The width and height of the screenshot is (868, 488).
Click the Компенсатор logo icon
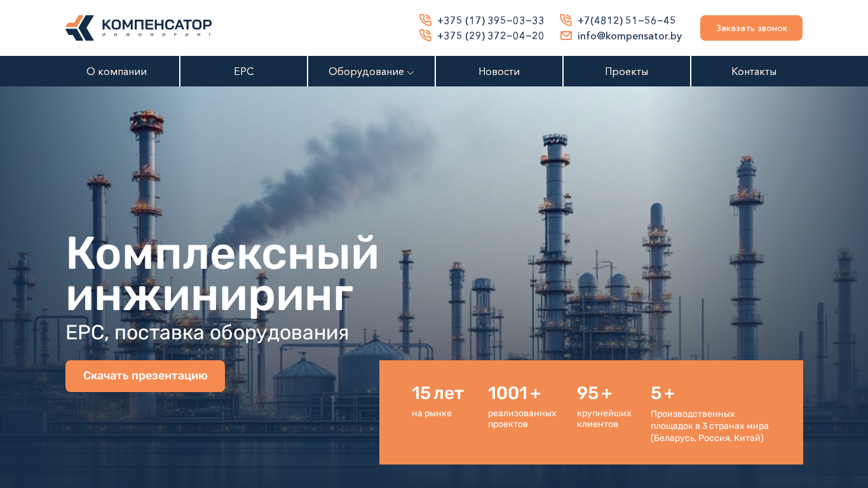[79, 28]
